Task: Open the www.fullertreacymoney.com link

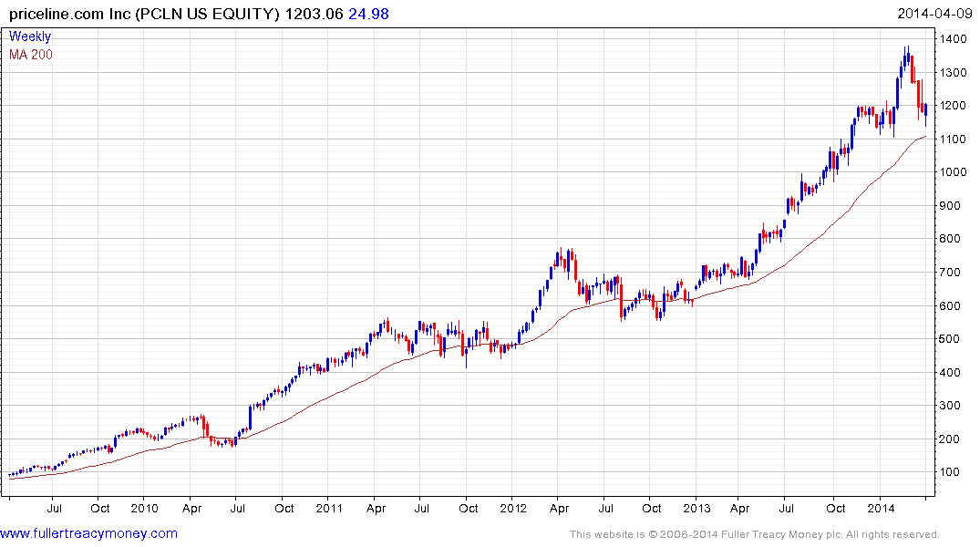Action: [88, 533]
